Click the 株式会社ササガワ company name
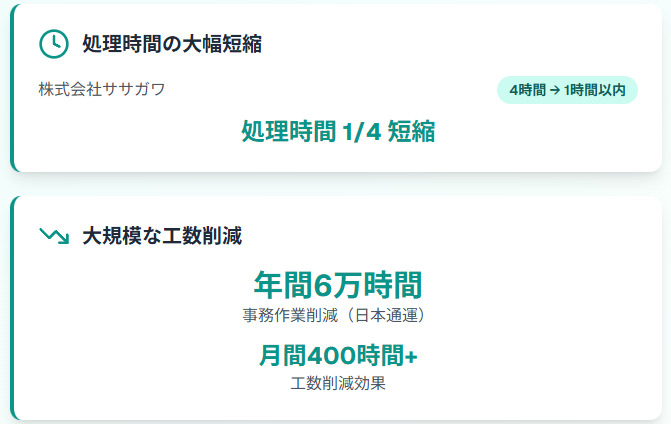Viewport: 671px width, 424px height. point(102,89)
